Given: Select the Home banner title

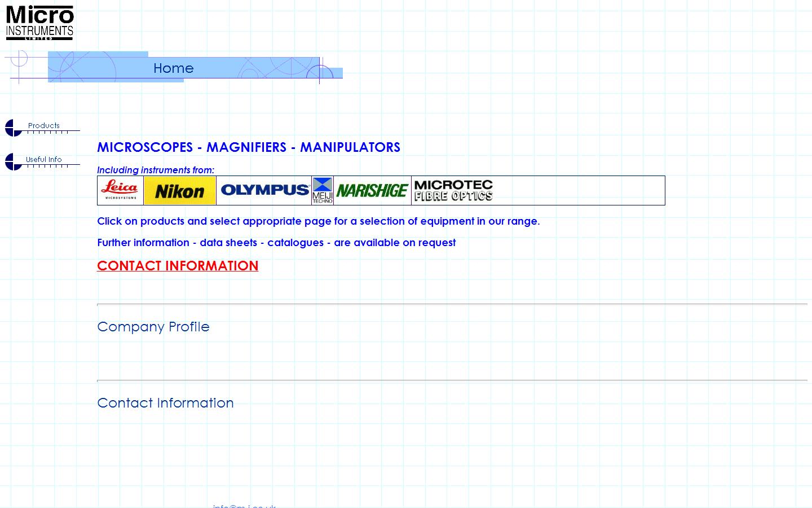Looking at the screenshot, I should point(173,68).
